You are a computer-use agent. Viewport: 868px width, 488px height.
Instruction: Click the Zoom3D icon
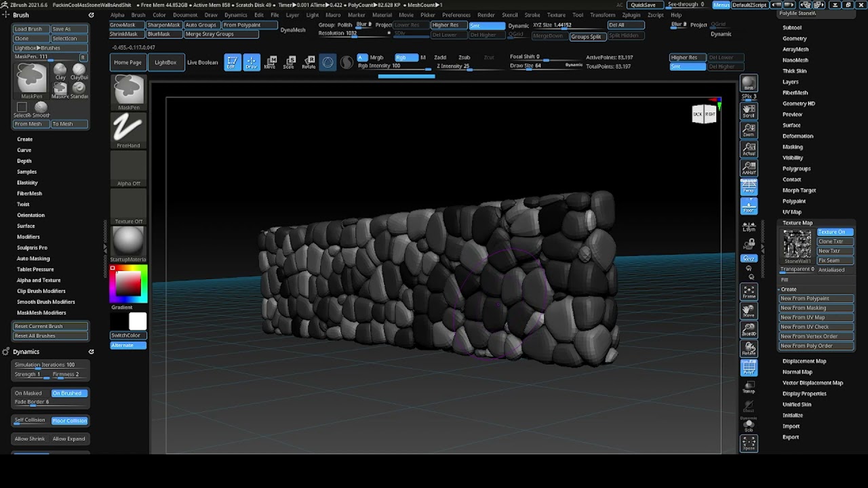click(x=749, y=329)
